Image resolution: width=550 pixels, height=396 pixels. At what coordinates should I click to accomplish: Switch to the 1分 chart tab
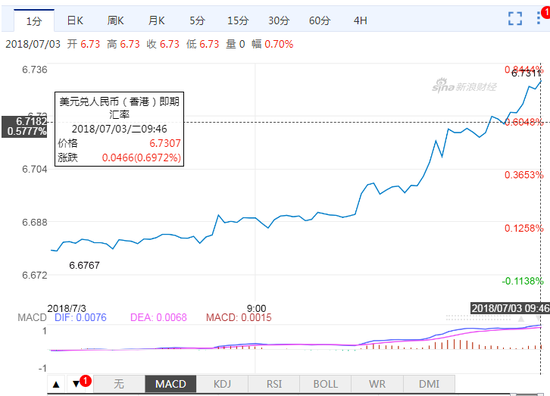tap(34, 21)
